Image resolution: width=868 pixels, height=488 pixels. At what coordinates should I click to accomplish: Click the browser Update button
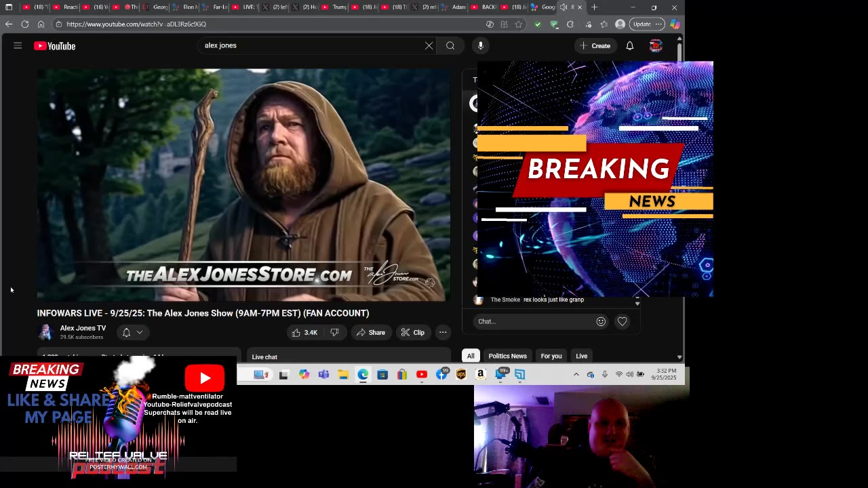(x=647, y=24)
